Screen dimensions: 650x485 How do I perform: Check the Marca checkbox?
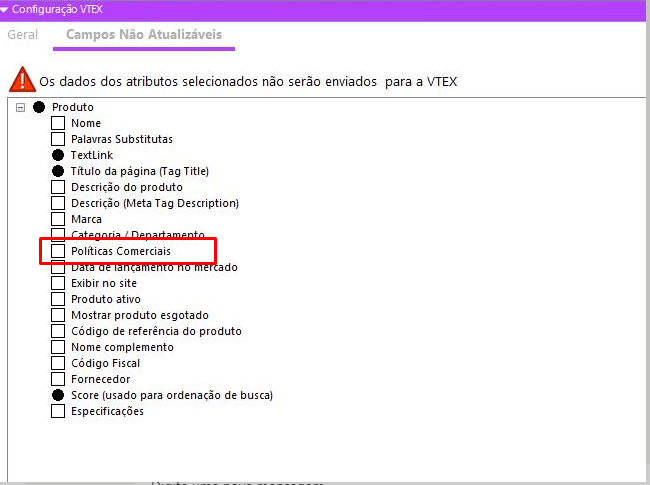pyautogui.click(x=58, y=219)
